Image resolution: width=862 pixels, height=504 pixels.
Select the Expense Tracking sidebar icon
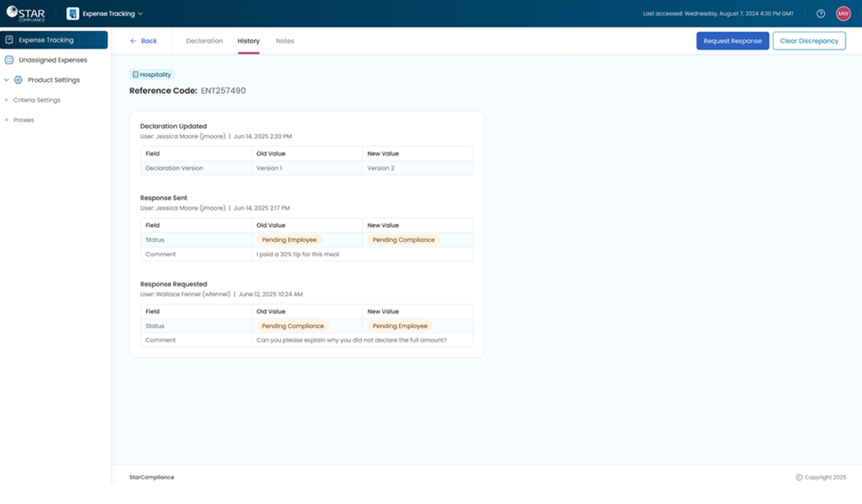pos(10,39)
